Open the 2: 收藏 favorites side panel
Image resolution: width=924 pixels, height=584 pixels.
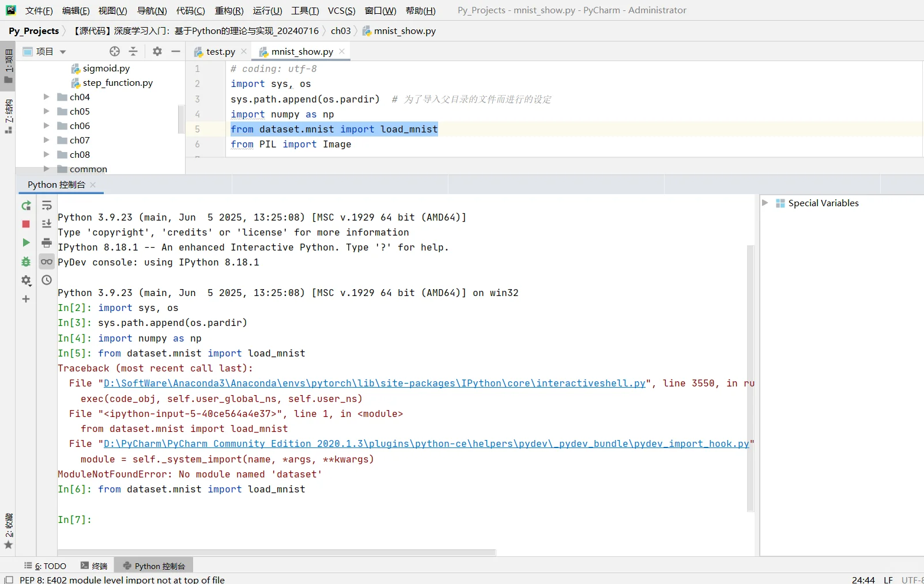[8, 531]
